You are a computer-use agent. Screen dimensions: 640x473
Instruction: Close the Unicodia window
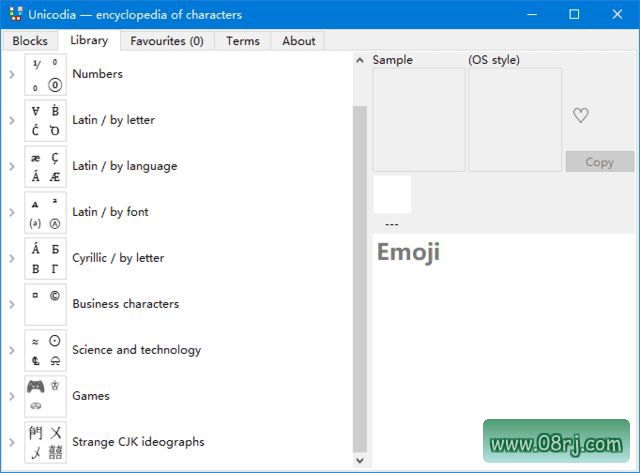tap(617, 14)
